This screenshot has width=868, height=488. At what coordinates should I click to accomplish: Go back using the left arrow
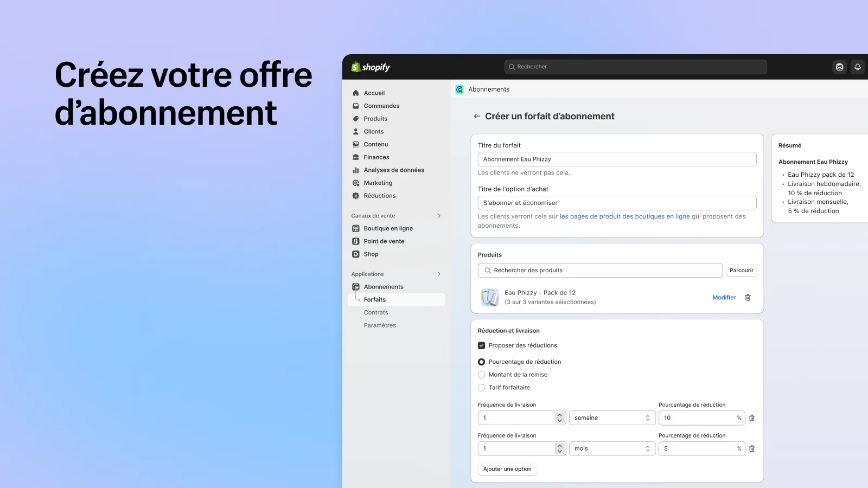(477, 116)
